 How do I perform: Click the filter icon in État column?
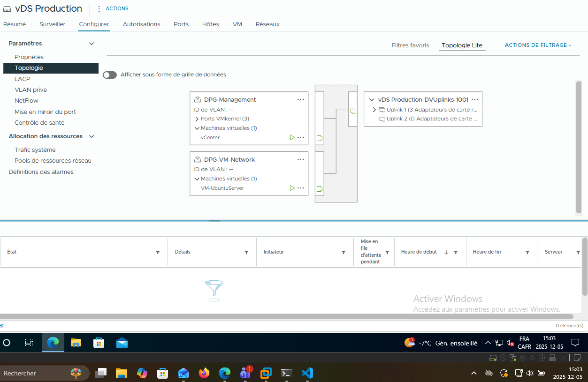[x=158, y=252]
